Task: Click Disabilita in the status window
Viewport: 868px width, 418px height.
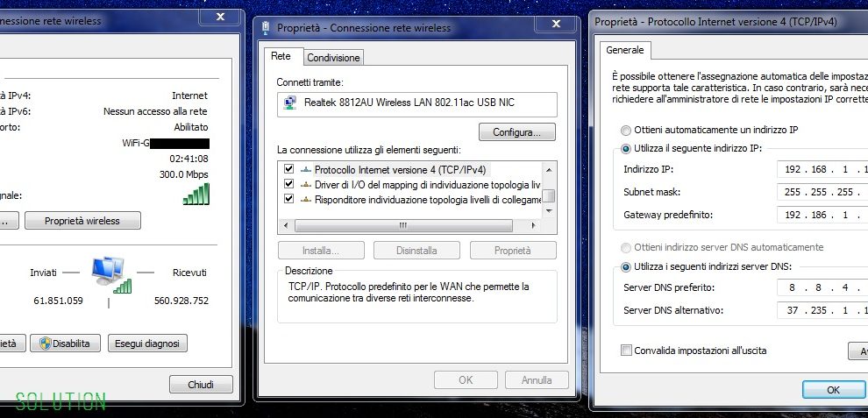Action: 66,344
